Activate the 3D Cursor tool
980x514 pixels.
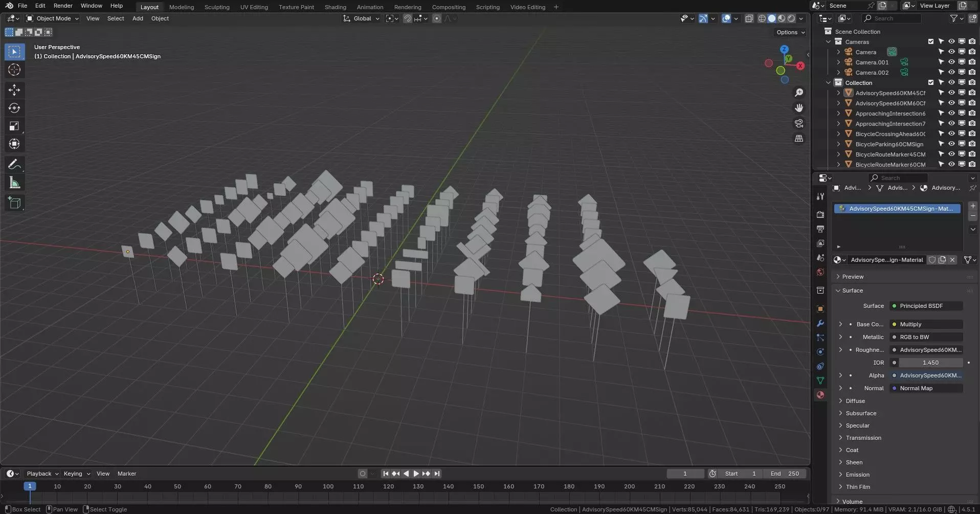point(14,70)
